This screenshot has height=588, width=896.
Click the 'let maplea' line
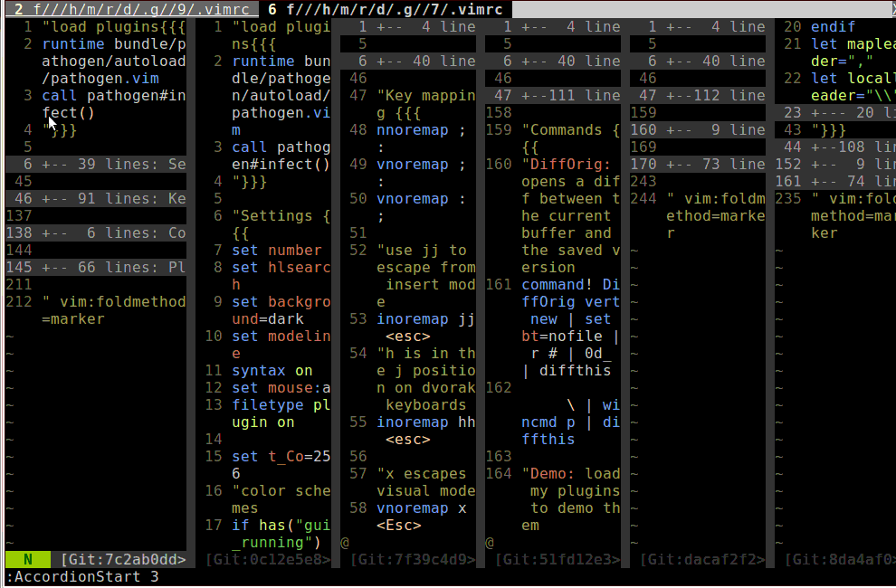[853, 44]
